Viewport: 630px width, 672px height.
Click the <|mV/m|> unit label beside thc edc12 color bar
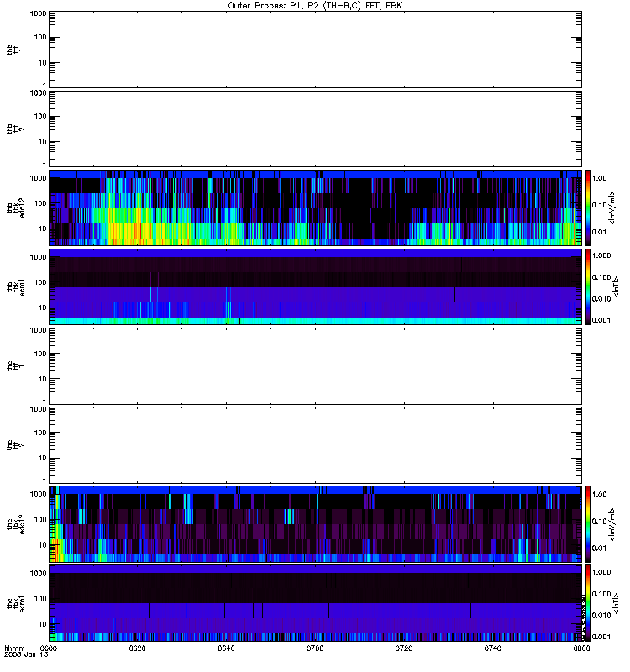pos(612,524)
